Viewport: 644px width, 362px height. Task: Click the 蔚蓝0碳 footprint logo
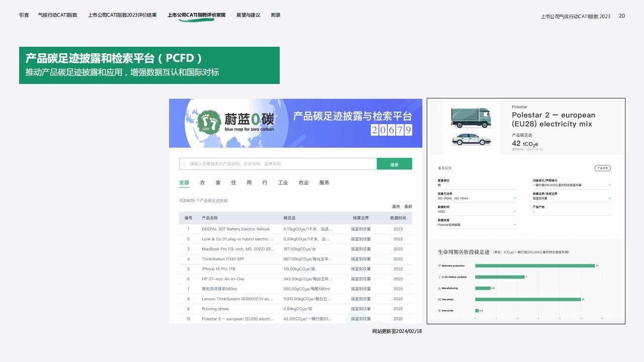[x=209, y=122]
